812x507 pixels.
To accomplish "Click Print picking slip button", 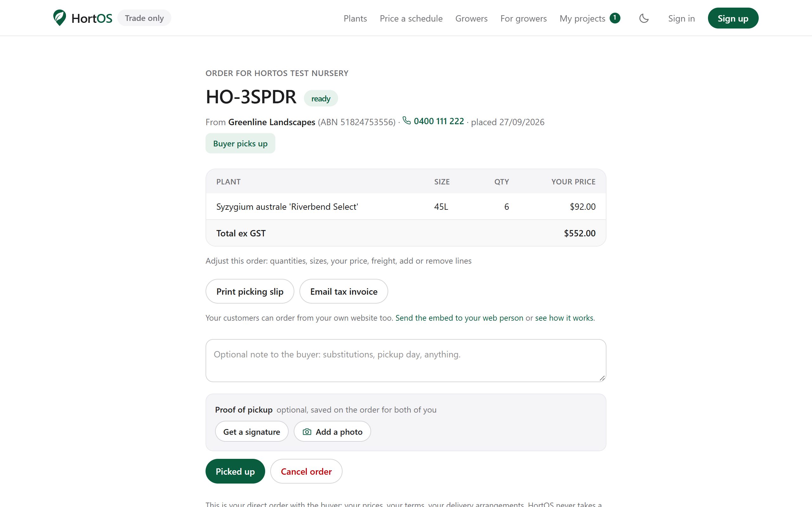I will [250, 292].
